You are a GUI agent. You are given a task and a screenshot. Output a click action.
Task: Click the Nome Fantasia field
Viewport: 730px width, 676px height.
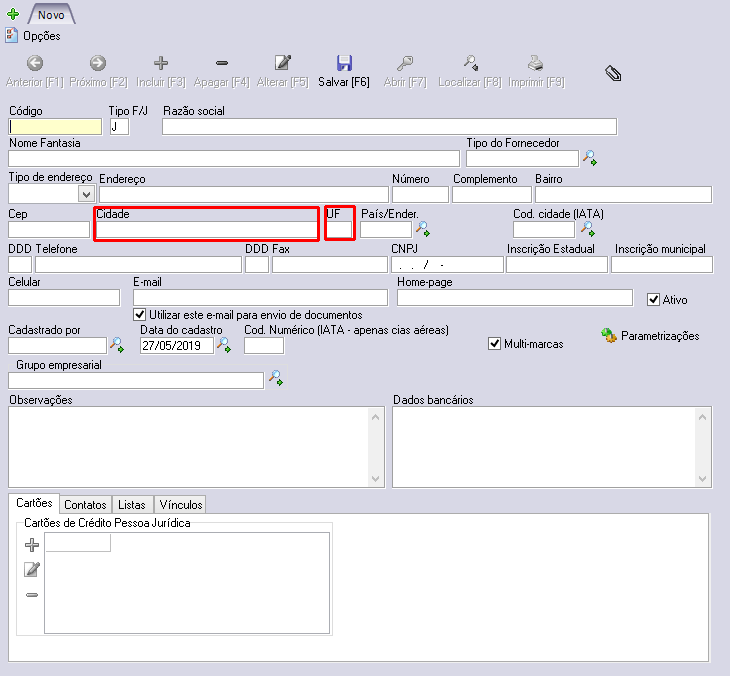234,158
